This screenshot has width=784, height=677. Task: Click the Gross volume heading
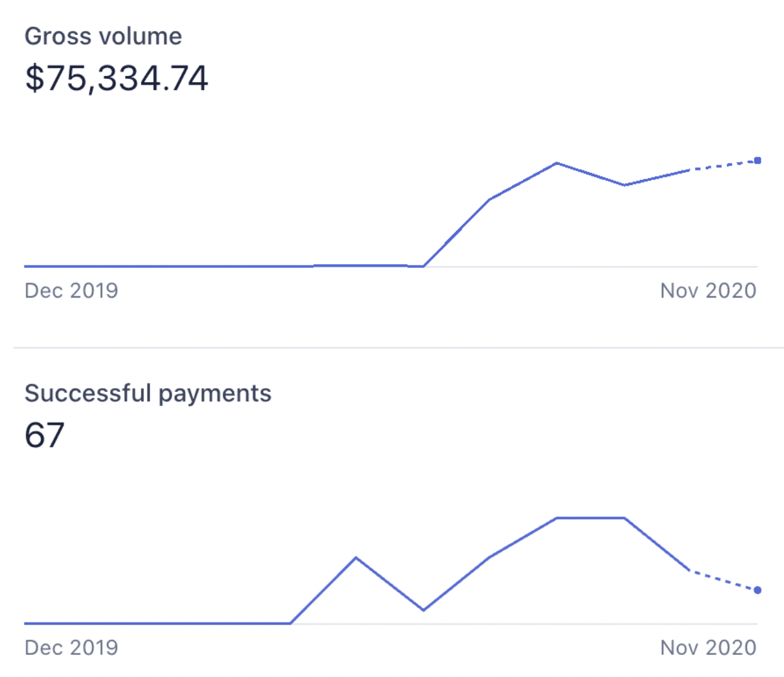click(103, 36)
